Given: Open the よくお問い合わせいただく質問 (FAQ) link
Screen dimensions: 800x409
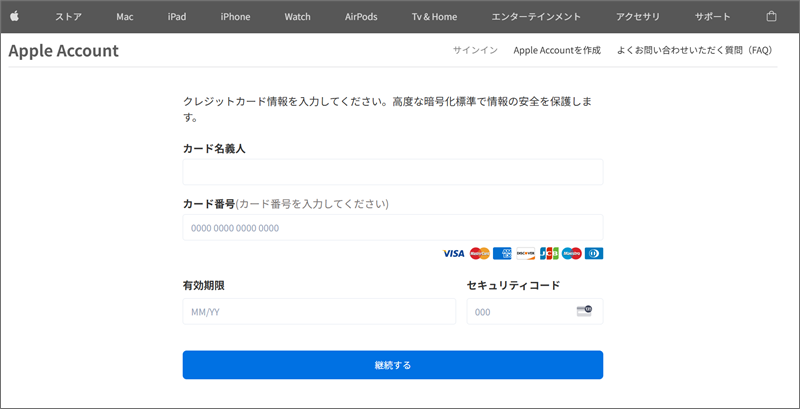Looking at the screenshot, I should [695, 50].
